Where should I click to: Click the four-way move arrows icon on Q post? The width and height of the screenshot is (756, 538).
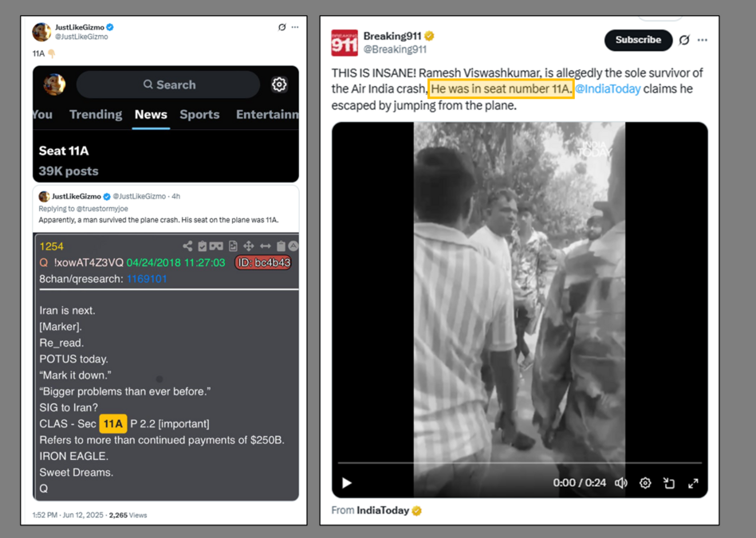coord(249,246)
